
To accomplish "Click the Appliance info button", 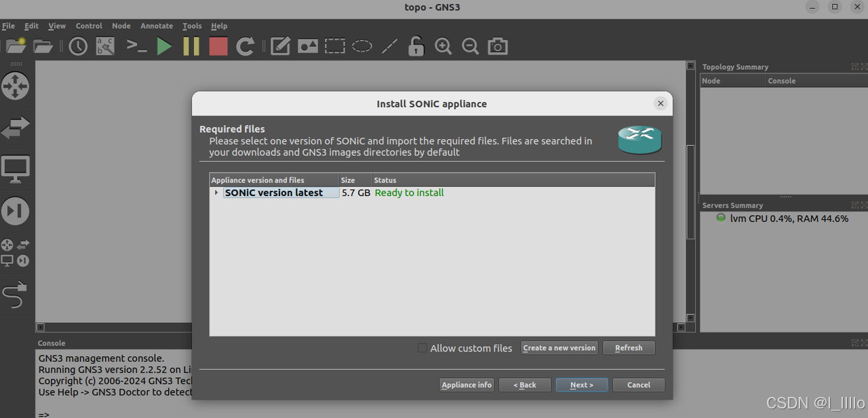I will click(467, 385).
